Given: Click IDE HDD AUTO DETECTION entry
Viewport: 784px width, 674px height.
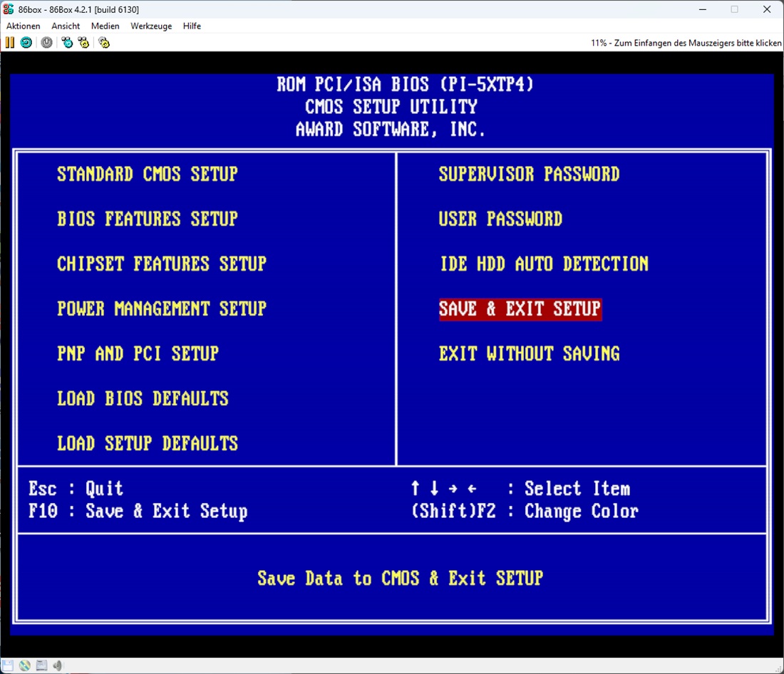Looking at the screenshot, I should (544, 264).
